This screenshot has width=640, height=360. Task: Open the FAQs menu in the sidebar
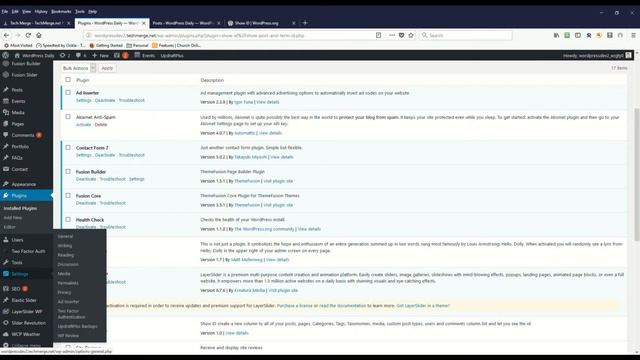point(17,158)
